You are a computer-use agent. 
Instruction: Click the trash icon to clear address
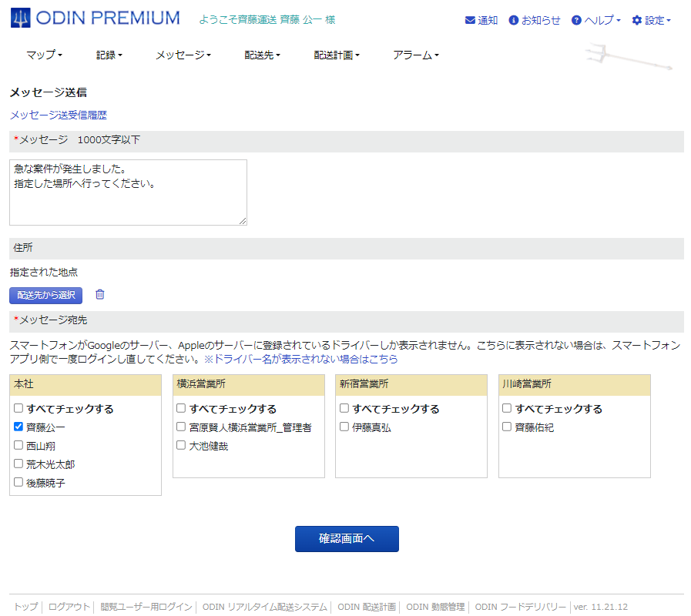coord(99,294)
